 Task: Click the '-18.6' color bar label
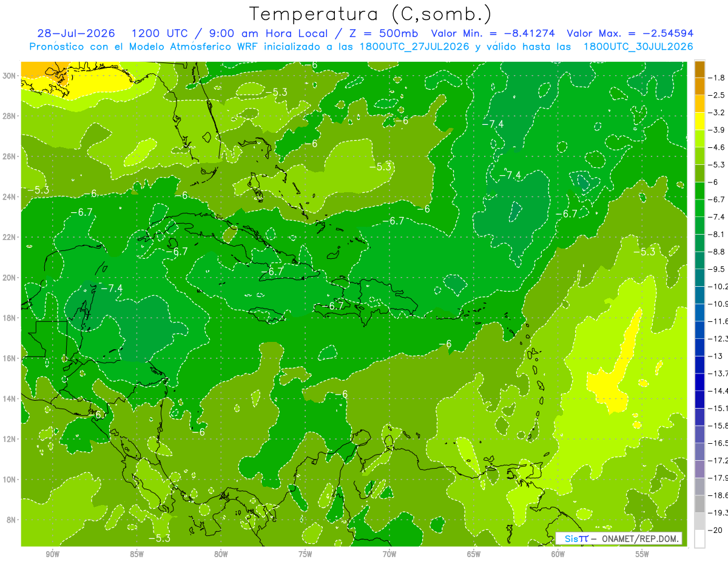click(x=718, y=495)
